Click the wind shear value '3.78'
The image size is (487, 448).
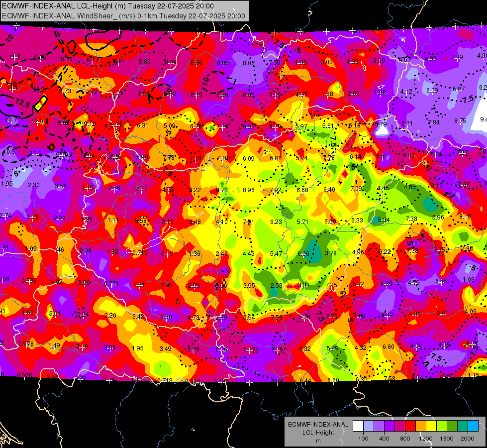point(331,253)
